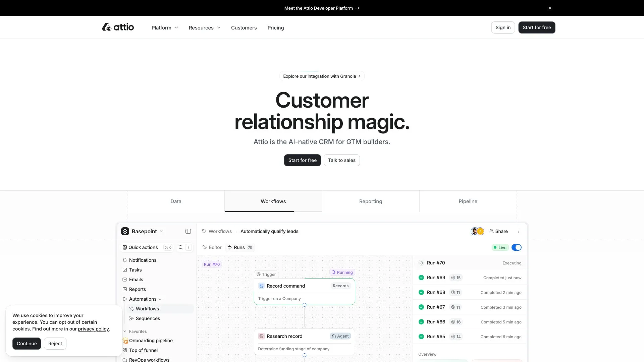Collapse the sidebar with the panel icon
644x362 pixels.
click(188, 231)
